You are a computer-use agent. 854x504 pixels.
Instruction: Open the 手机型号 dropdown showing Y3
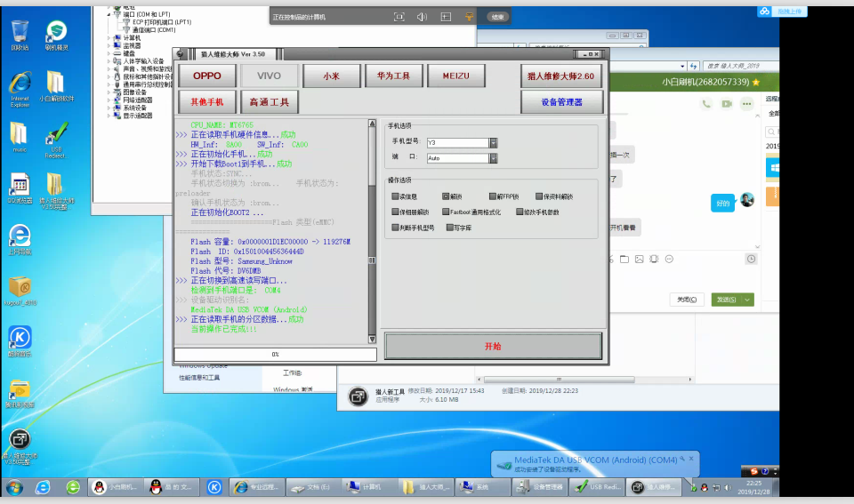point(494,142)
